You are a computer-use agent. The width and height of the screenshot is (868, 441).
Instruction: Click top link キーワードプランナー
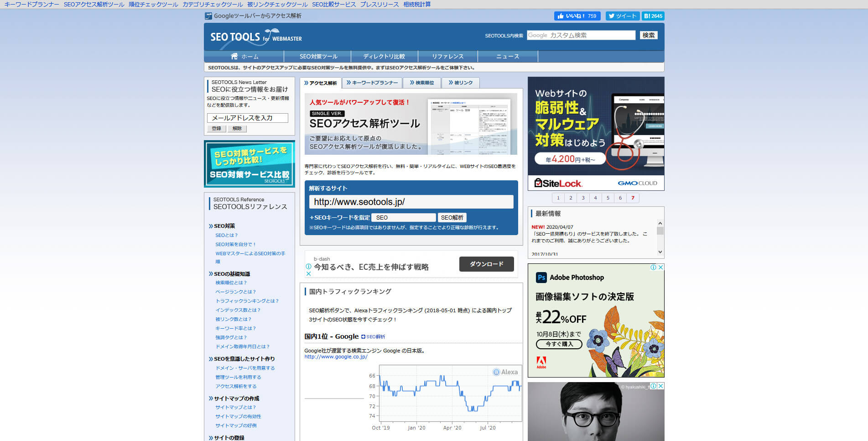point(31,5)
